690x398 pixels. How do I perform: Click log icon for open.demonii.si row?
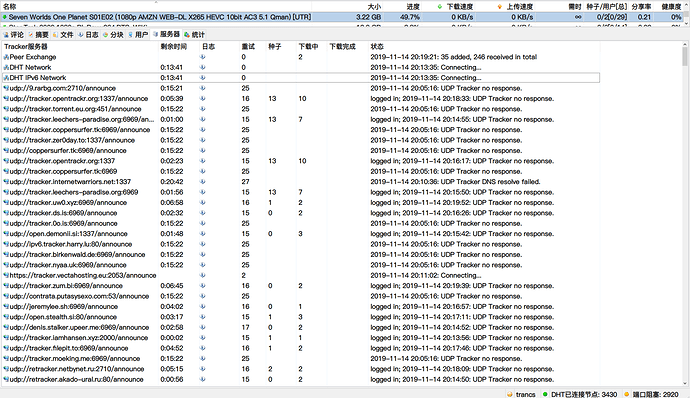(x=203, y=234)
